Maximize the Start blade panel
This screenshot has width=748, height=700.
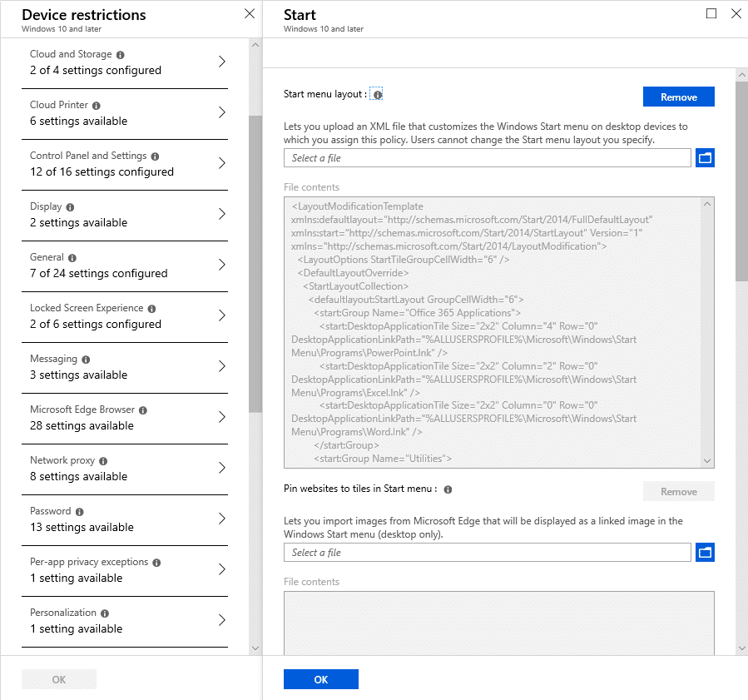click(x=711, y=13)
